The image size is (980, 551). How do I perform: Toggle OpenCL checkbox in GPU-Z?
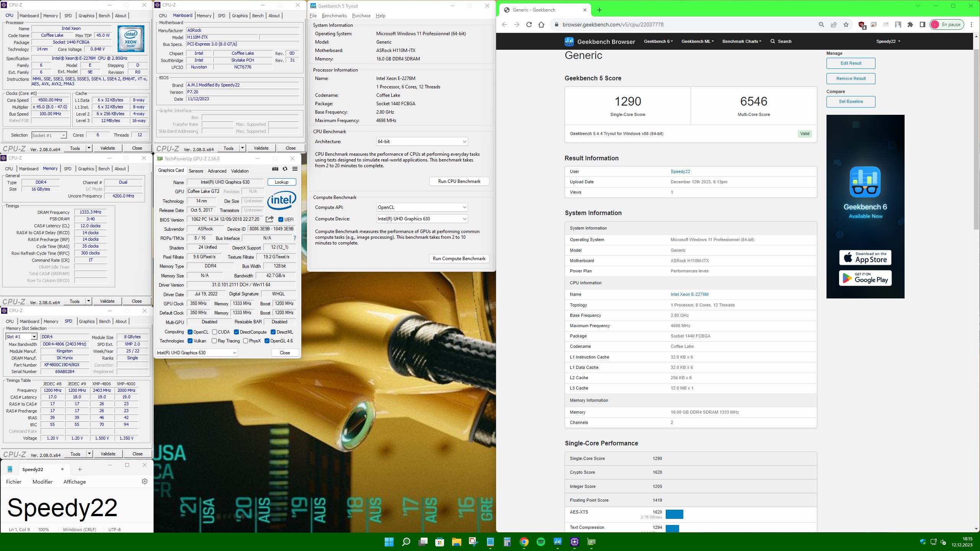point(190,332)
